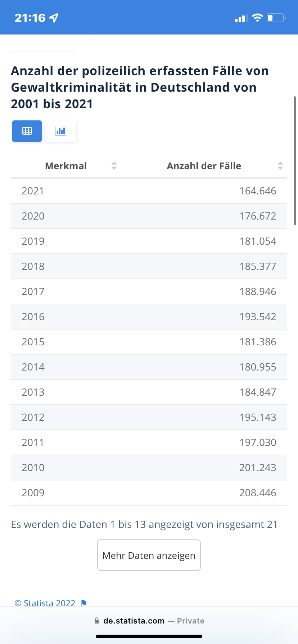Image resolution: width=298 pixels, height=644 pixels.
Task: Sort by Anzahl der Fälle arrows
Action: (280, 166)
